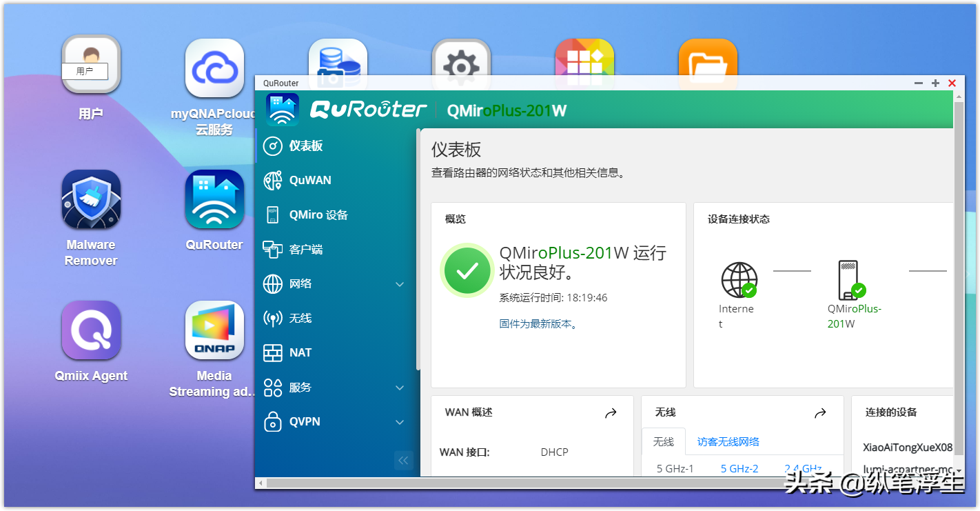Close the QuRouter window

click(952, 83)
